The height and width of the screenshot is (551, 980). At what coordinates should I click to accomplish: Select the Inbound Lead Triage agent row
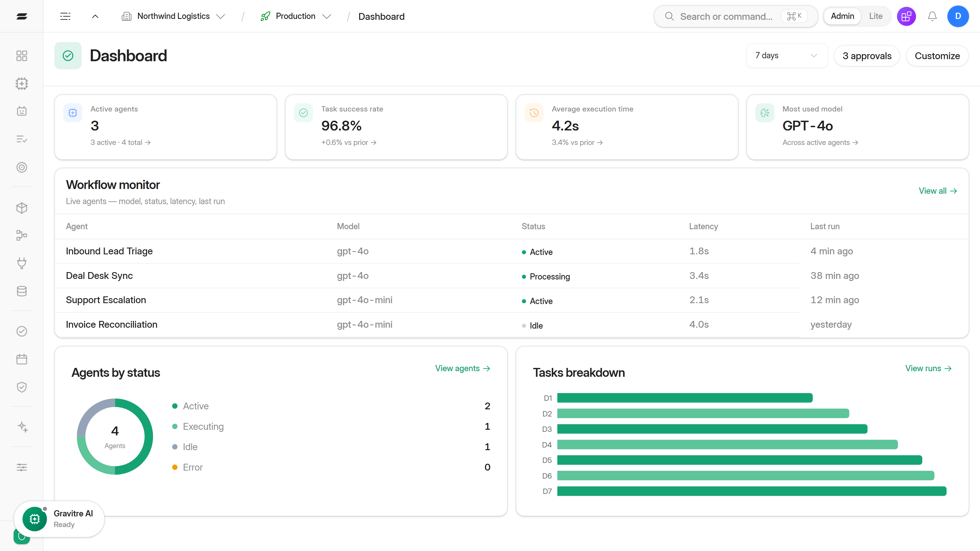tap(511, 251)
